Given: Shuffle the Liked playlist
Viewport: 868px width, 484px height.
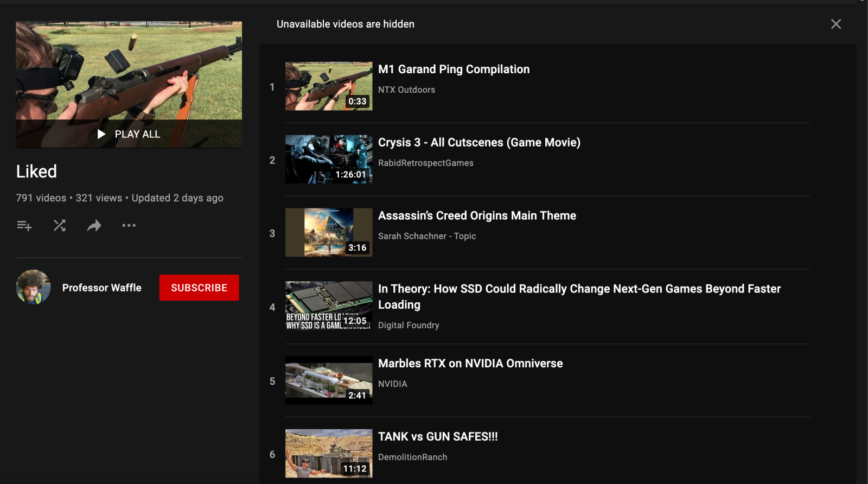Looking at the screenshot, I should 59,225.
